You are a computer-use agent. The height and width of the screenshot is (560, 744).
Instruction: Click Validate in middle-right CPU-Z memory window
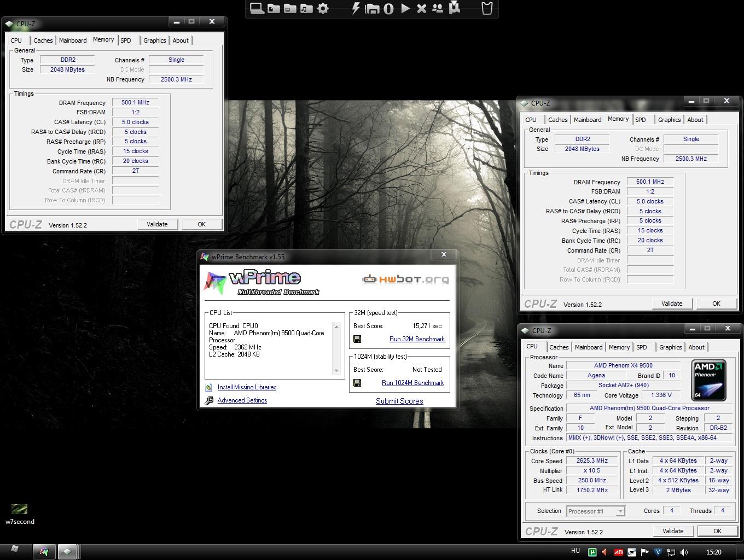(x=672, y=304)
